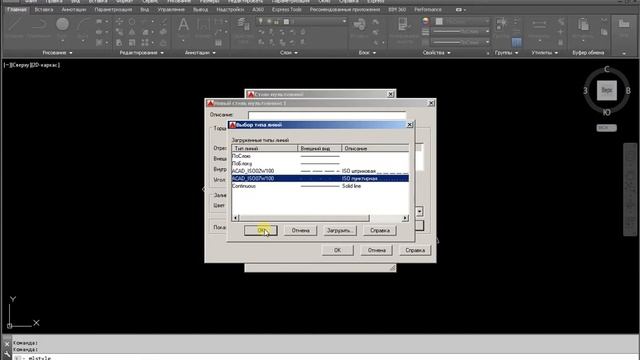Click the UCS origin icon in the viewport

tap(9, 326)
